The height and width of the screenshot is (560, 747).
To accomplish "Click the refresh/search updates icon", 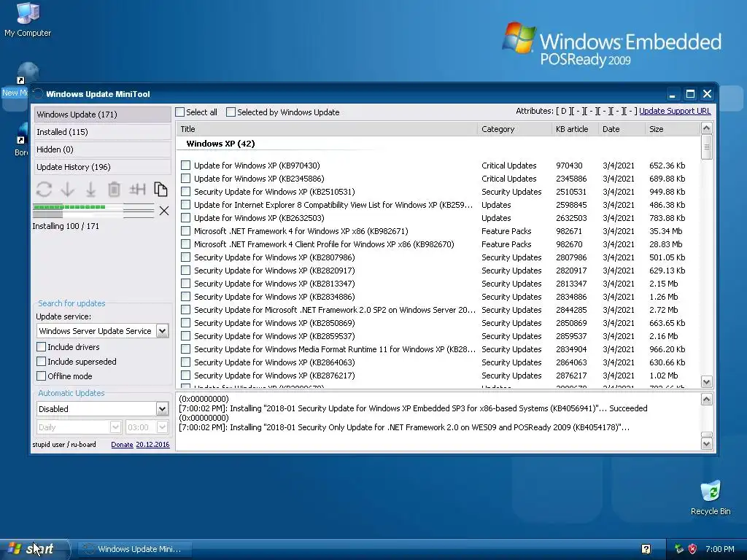I will pyautogui.click(x=44, y=189).
